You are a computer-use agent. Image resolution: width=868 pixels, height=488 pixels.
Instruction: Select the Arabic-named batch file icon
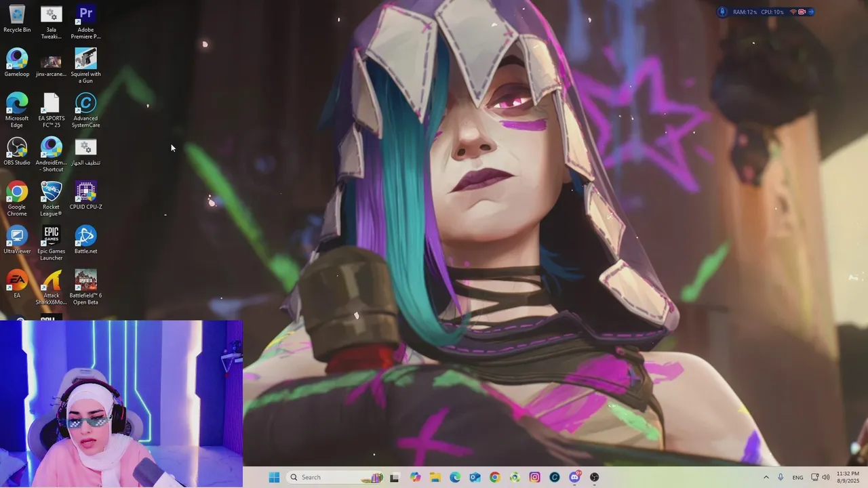point(85,152)
